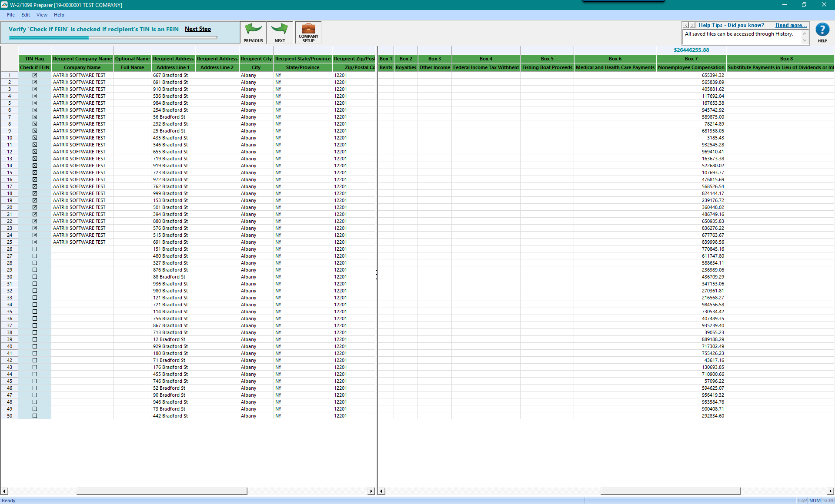
Task: Click the blue Help question mark icon
Action: tap(822, 30)
